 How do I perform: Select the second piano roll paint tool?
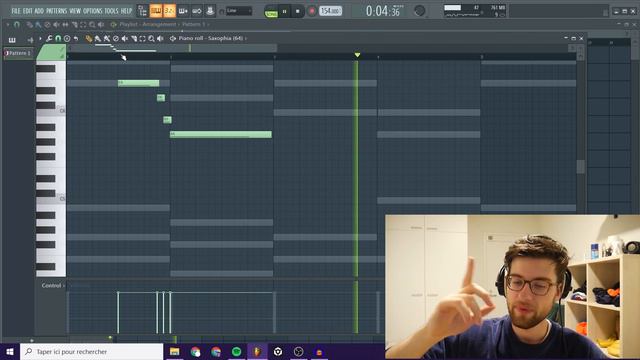coord(107,38)
